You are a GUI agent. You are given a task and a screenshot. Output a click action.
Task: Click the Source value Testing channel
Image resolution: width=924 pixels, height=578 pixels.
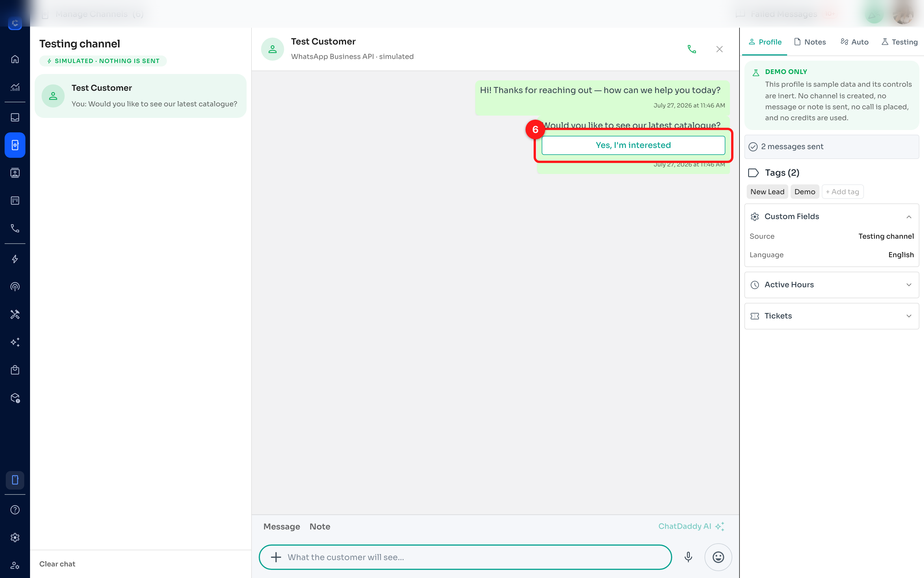tap(886, 236)
